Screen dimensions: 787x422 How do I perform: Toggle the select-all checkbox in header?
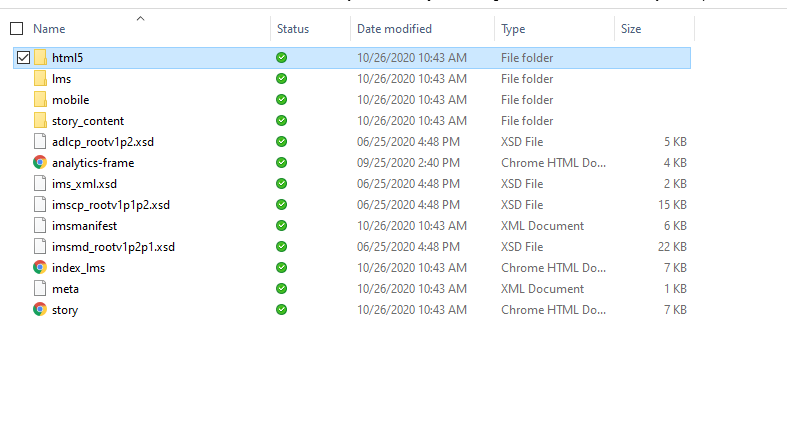(x=16, y=29)
